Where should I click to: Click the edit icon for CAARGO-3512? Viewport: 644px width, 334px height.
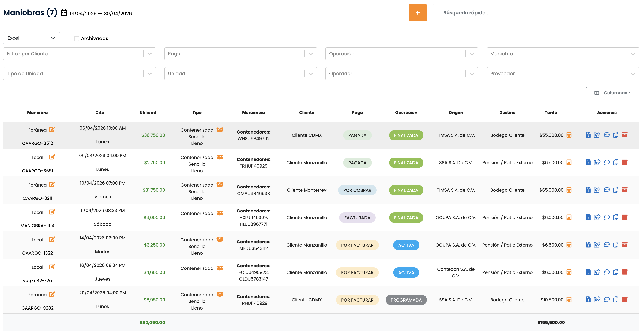(52, 129)
